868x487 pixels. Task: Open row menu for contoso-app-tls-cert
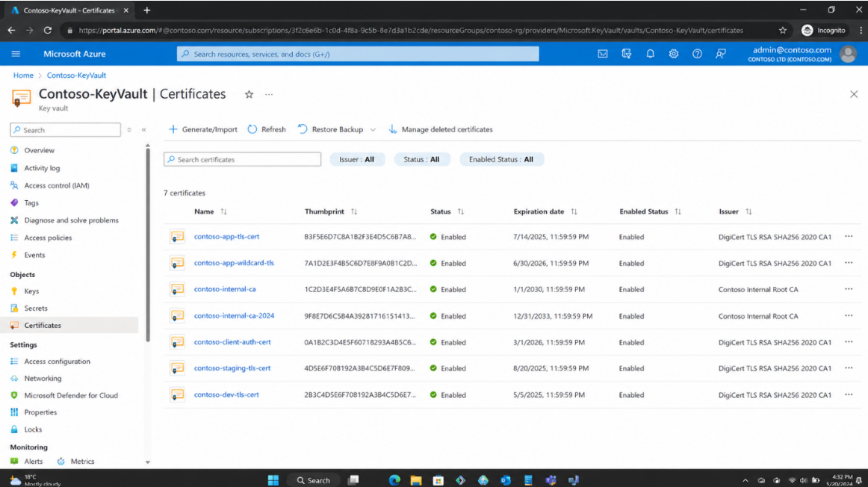pos(849,236)
